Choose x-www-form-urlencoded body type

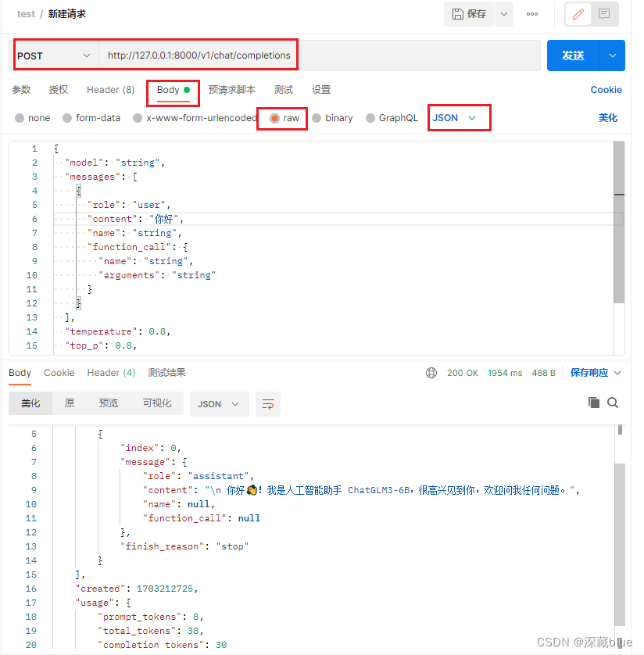tap(195, 118)
